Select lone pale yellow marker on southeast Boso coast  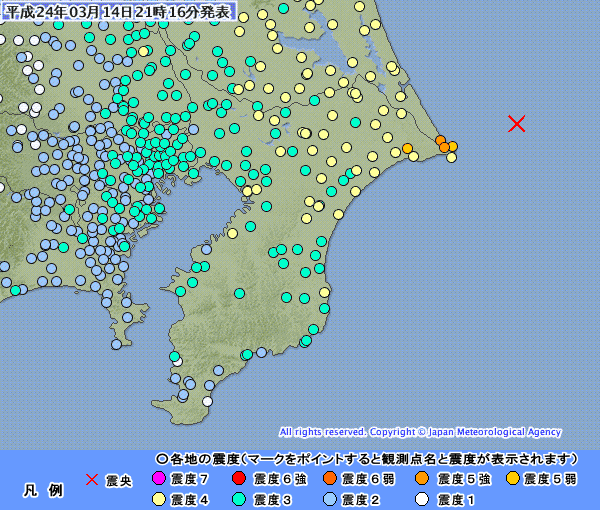coord(324,293)
